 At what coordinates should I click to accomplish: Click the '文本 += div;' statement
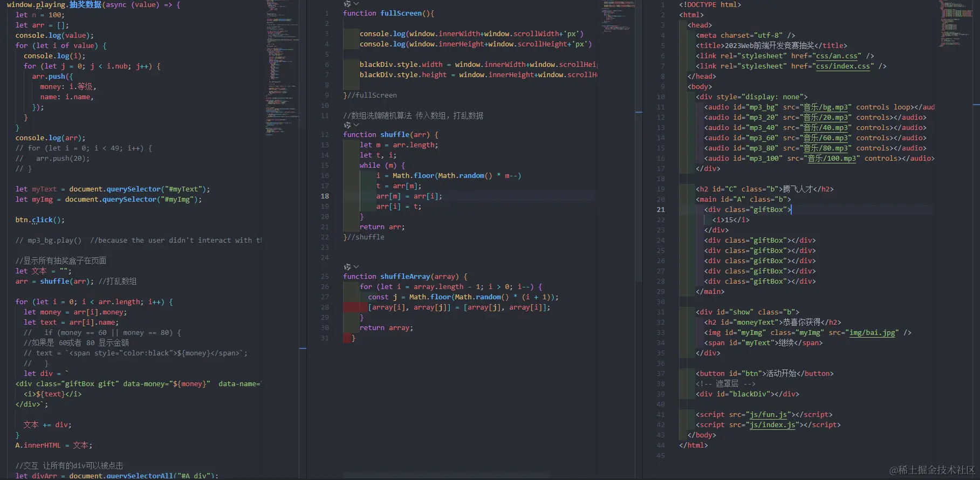(47, 425)
